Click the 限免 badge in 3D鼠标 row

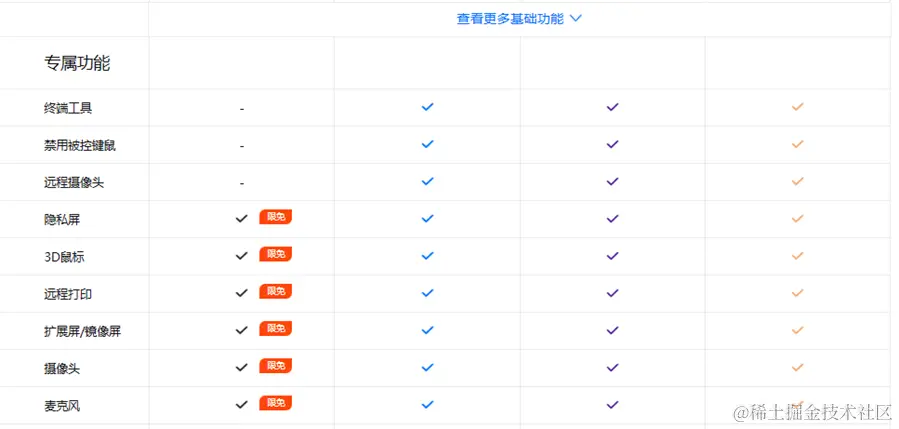(x=276, y=254)
